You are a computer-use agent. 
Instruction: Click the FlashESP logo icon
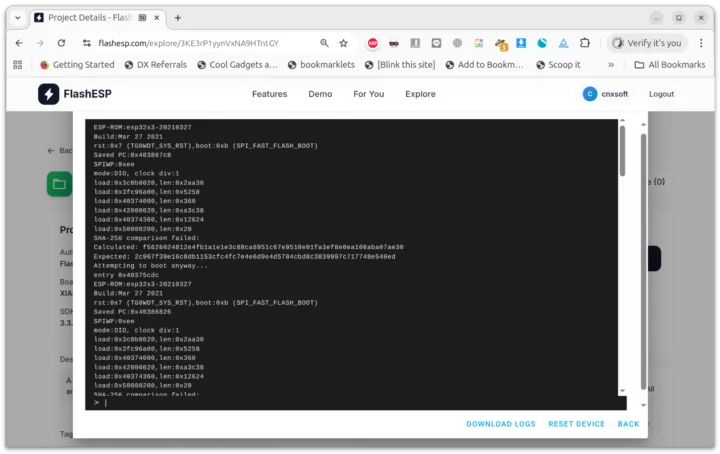49,94
